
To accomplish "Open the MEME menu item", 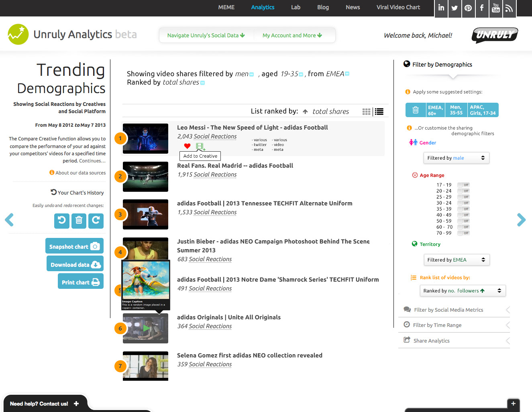I will tap(226, 7).
